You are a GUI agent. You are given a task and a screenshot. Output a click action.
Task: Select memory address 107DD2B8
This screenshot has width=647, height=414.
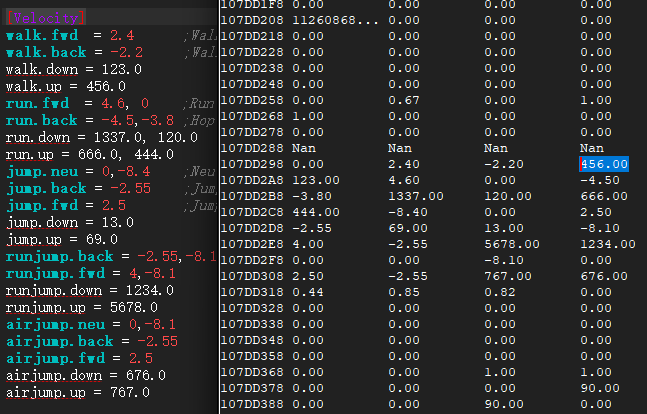click(x=252, y=196)
